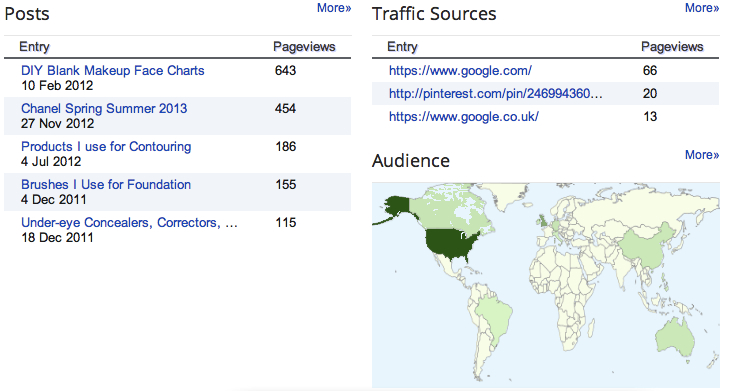Click More link in Audience section
Viewport: 733px width, 391px height.
tap(702, 155)
